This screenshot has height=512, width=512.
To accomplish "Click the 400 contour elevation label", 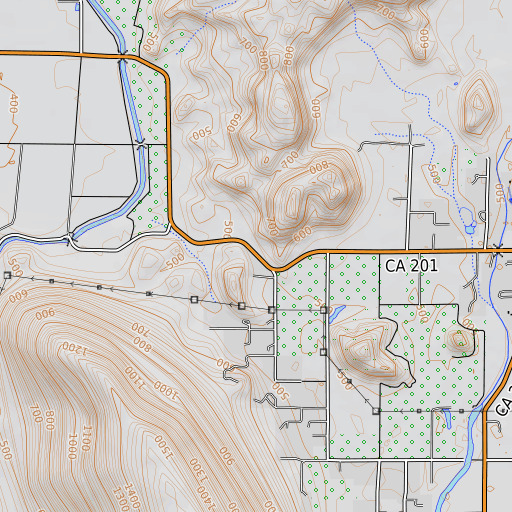I will pyautogui.click(x=14, y=104).
